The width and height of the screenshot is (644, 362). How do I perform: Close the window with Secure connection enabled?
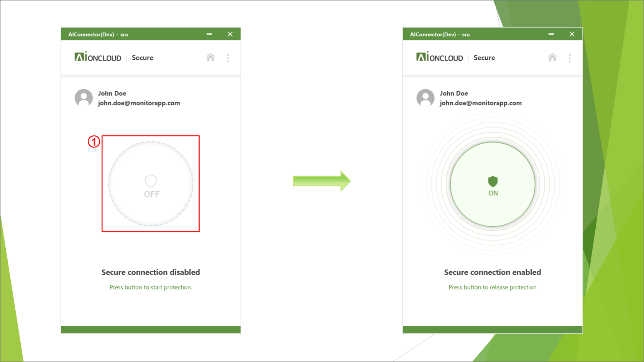[572, 34]
